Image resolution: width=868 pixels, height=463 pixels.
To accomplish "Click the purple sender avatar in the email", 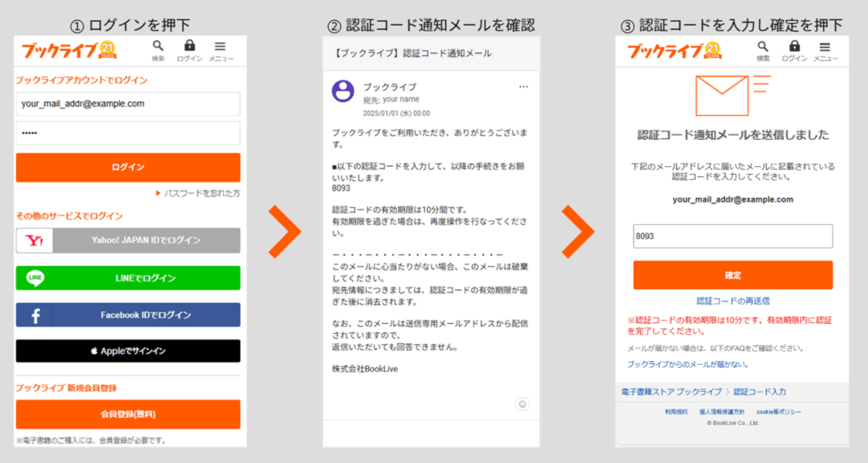I will point(343,91).
